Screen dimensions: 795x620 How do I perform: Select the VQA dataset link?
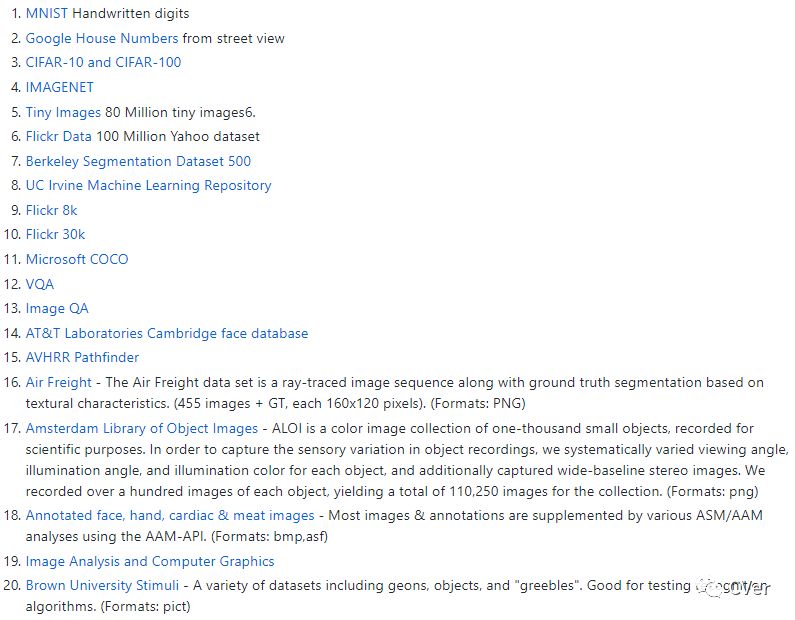pos(40,284)
